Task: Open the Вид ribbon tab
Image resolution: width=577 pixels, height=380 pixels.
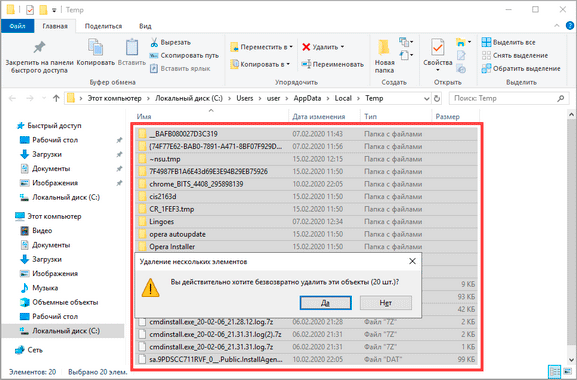Action: tap(145, 26)
